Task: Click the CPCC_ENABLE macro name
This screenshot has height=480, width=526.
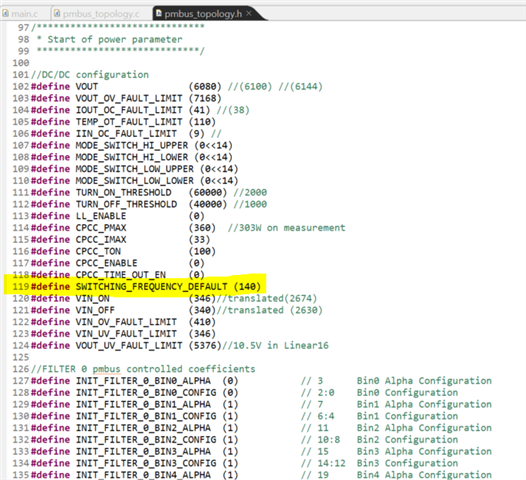Action: point(106,263)
